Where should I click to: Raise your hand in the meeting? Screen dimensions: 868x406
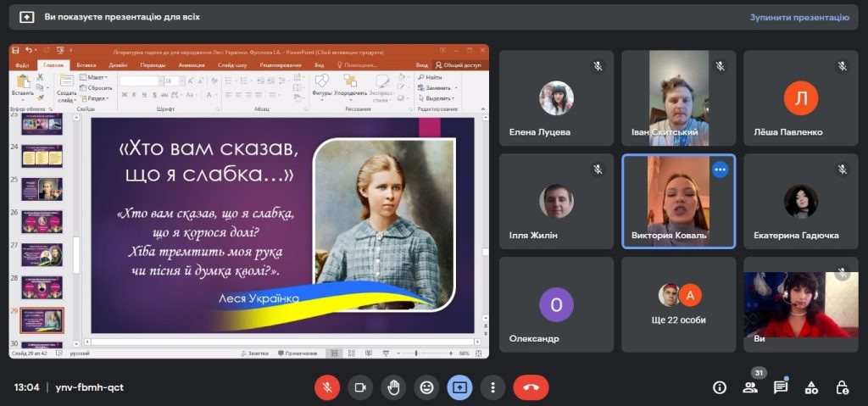pos(393,387)
